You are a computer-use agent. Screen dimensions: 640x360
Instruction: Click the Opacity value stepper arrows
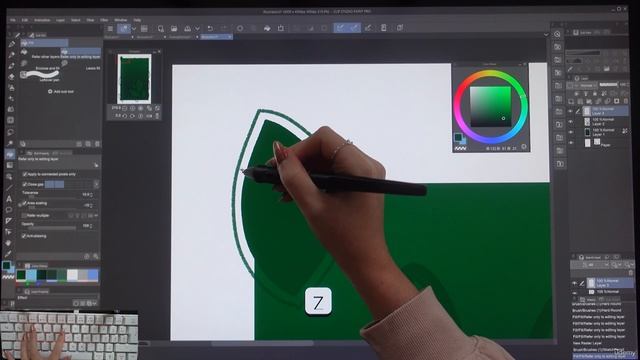(x=91, y=226)
